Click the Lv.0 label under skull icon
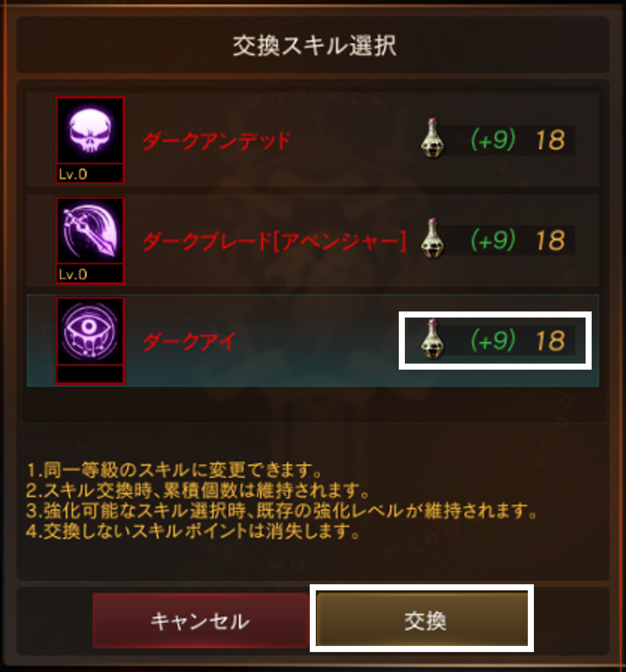626x672 pixels. 73,174
